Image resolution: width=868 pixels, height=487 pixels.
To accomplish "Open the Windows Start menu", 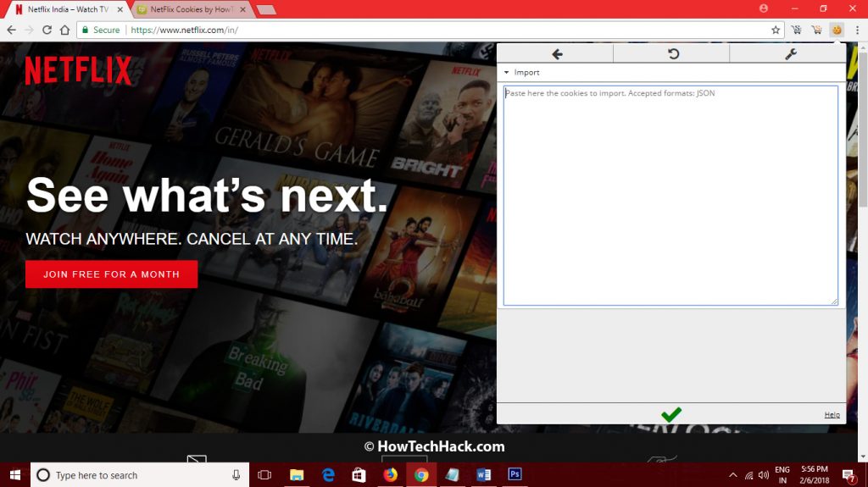I will tap(15, 475).
